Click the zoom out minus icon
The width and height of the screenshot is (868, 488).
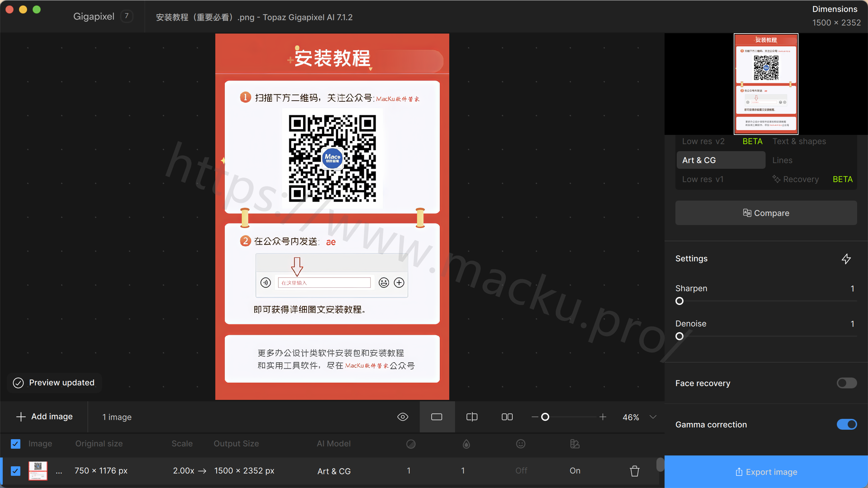point(535,417)
